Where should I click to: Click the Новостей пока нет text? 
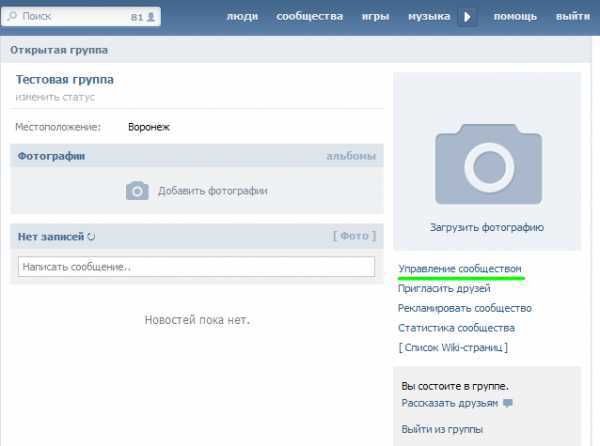pos(197,320)
